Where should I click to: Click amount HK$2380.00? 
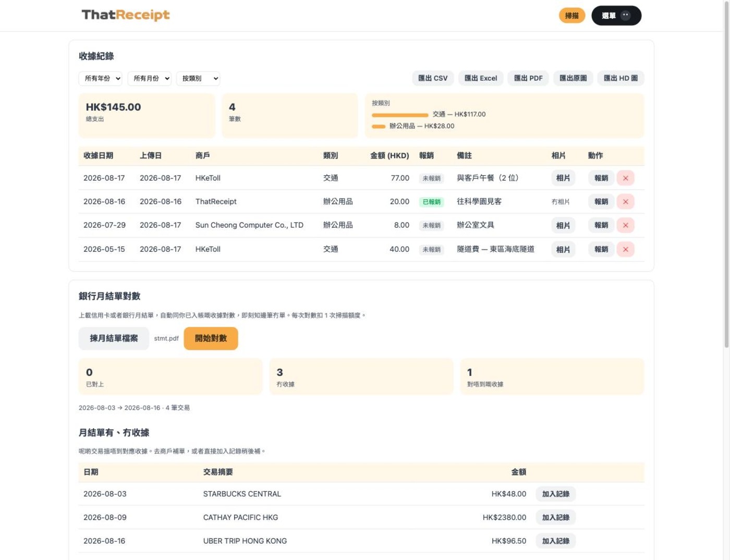tap(504, 517)
